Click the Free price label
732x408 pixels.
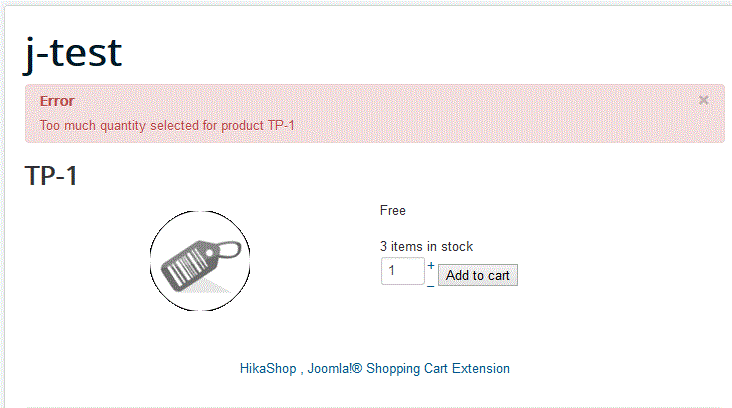[393, 210]
